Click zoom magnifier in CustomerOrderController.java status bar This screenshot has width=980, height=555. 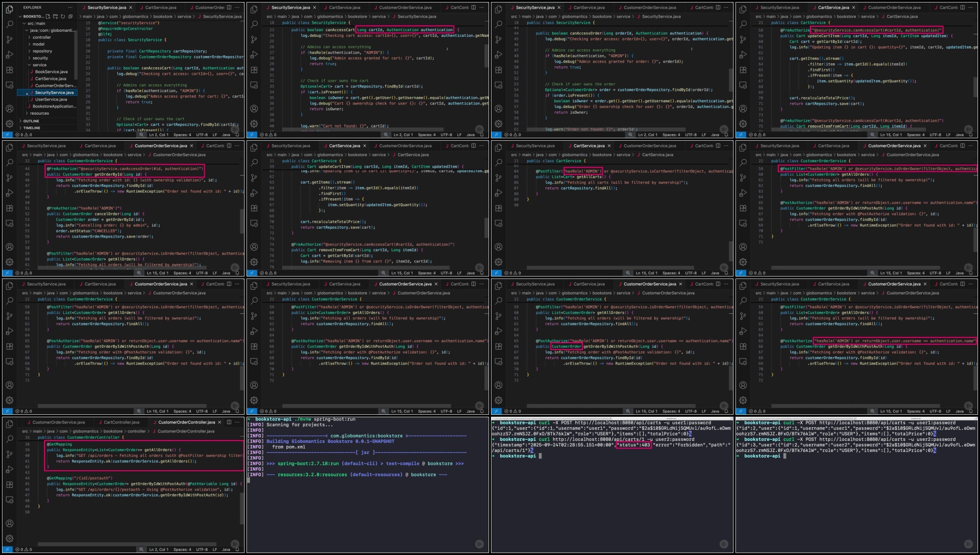click(141, 549)
